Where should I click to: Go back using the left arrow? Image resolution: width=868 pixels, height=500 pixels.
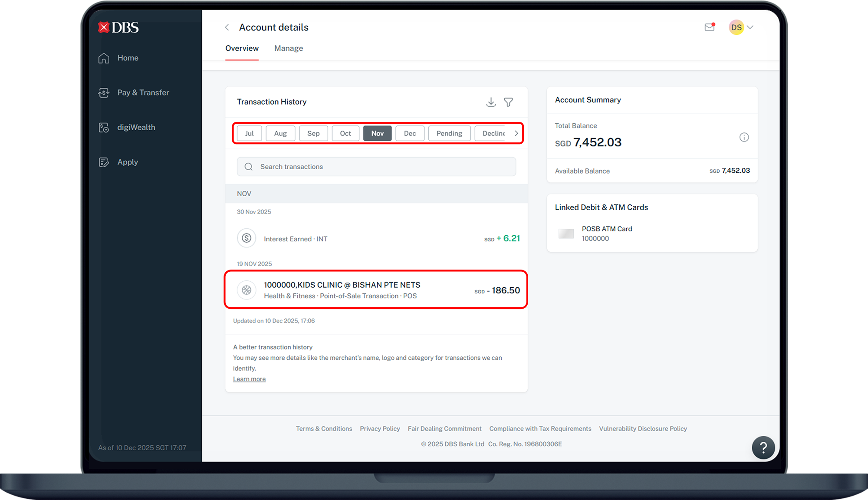coord(227,27)
